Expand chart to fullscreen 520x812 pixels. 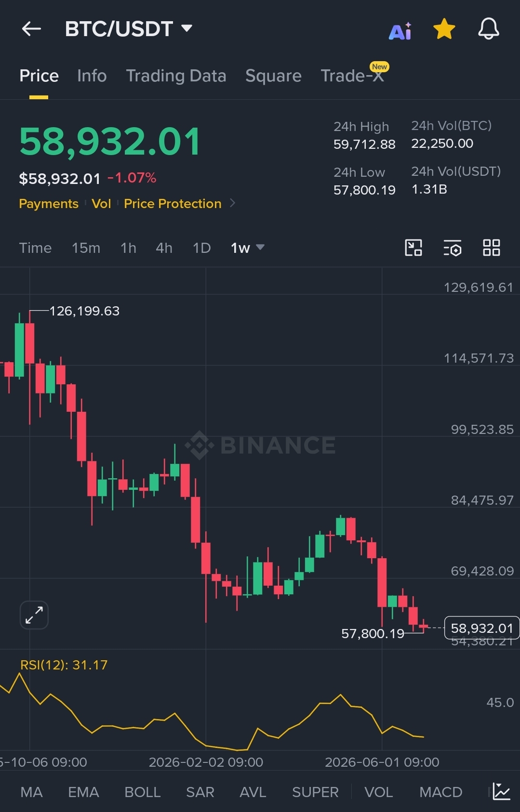coord(34,615)
